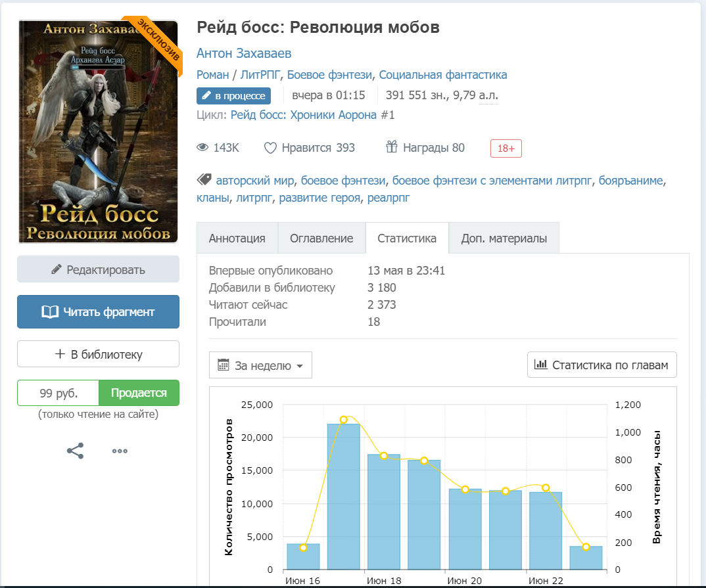Screen dimensions: 706x588
Task: Add the book with В библиотеку button
Action: 98,354
